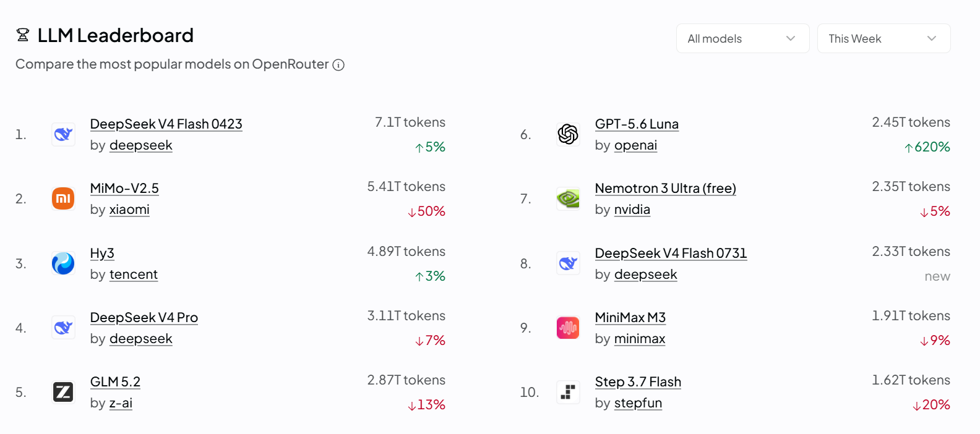This screenshot has height=434, width=980.
Task: Click the DeepSeek icon beside V4 Pro
Action: [x=63, y=328]
